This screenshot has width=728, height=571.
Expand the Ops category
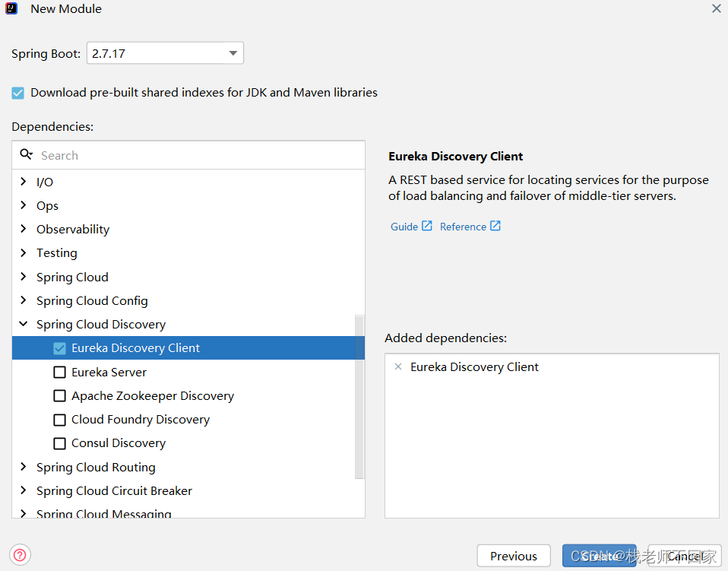coord(24,205)
